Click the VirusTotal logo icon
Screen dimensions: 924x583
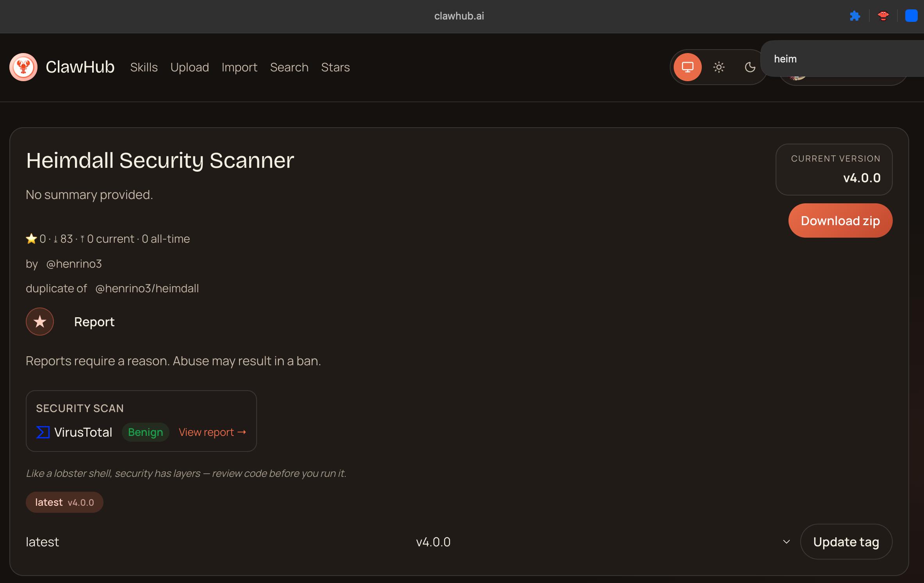click(43, 432)
